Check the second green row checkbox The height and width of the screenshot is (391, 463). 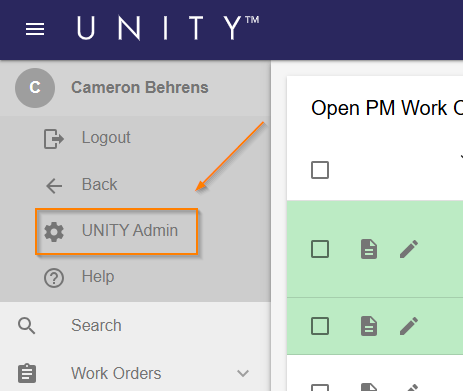(320, 326)
